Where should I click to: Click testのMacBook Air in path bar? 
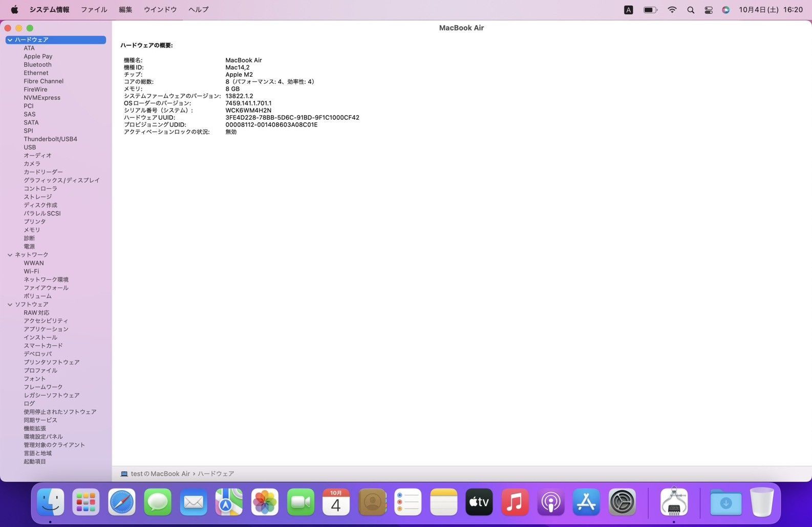160,474
